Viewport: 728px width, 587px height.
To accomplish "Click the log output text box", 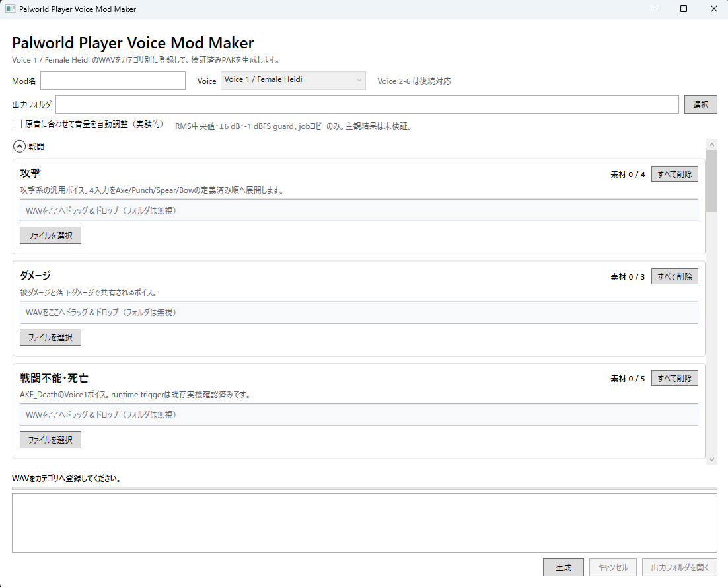I will click(x=365, y=523).
